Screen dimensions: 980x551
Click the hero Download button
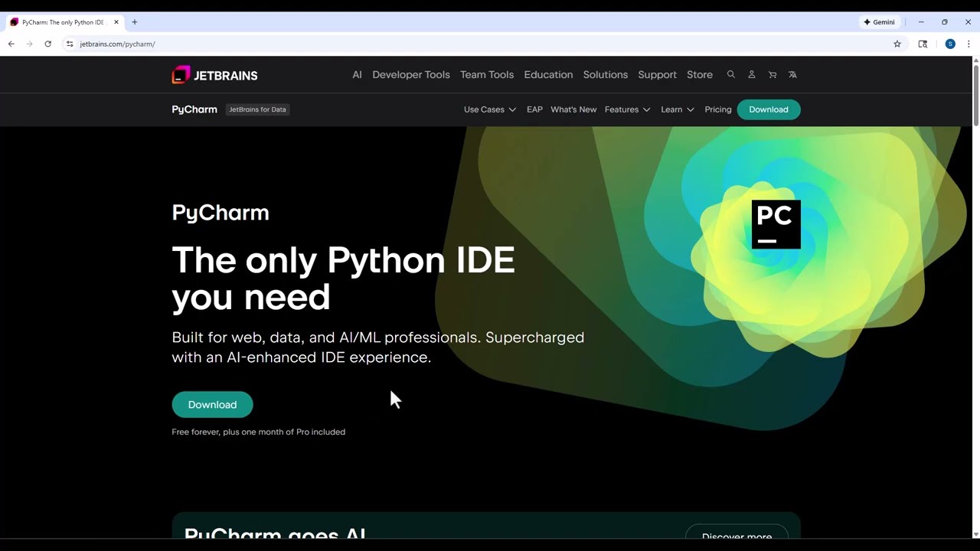(212, 405)
